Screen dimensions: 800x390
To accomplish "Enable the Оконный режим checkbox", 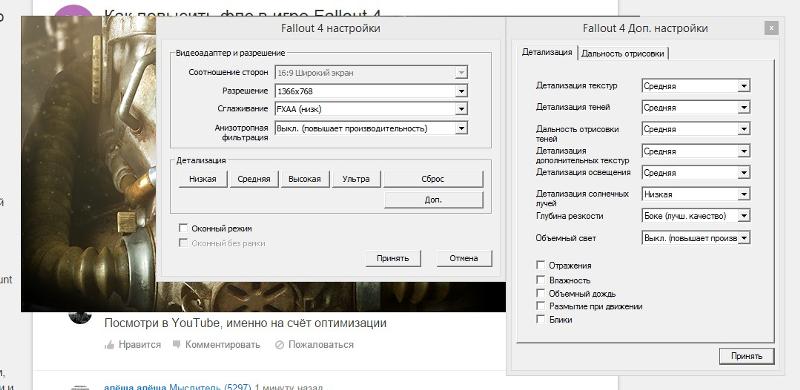I will click(183, 228).
